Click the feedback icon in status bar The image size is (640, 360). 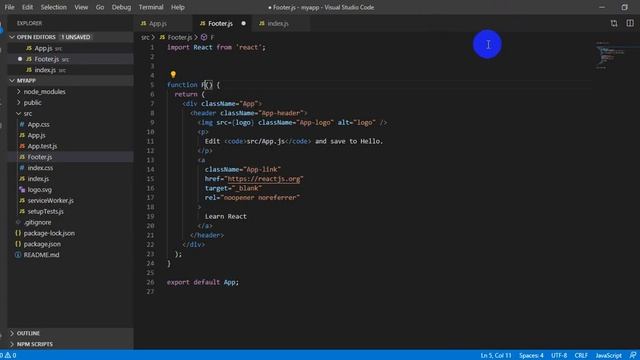(x=632, y=356)
